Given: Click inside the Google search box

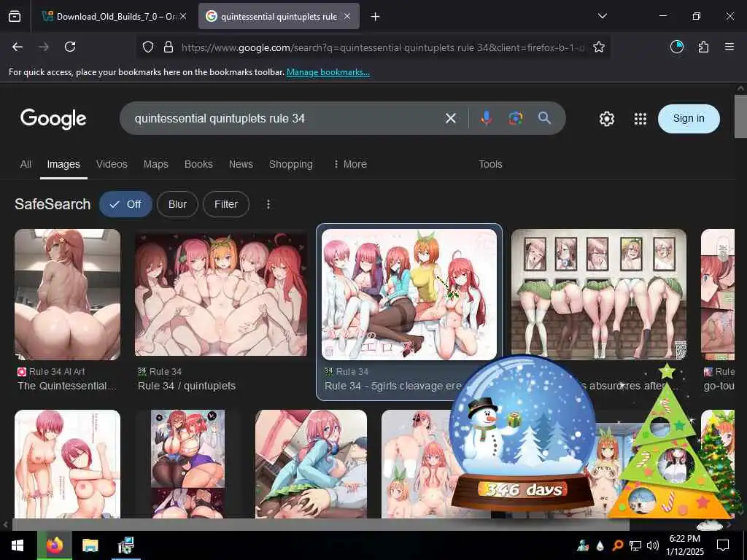Looking at the screenshot, I should [x=286, y=118].
